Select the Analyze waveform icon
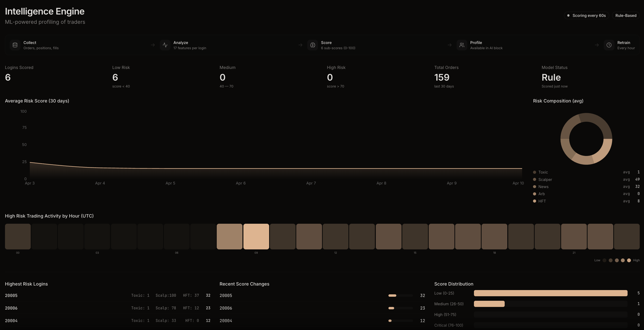Image resolution: width=644 pixels, height=330 pixels. point(165,45)
